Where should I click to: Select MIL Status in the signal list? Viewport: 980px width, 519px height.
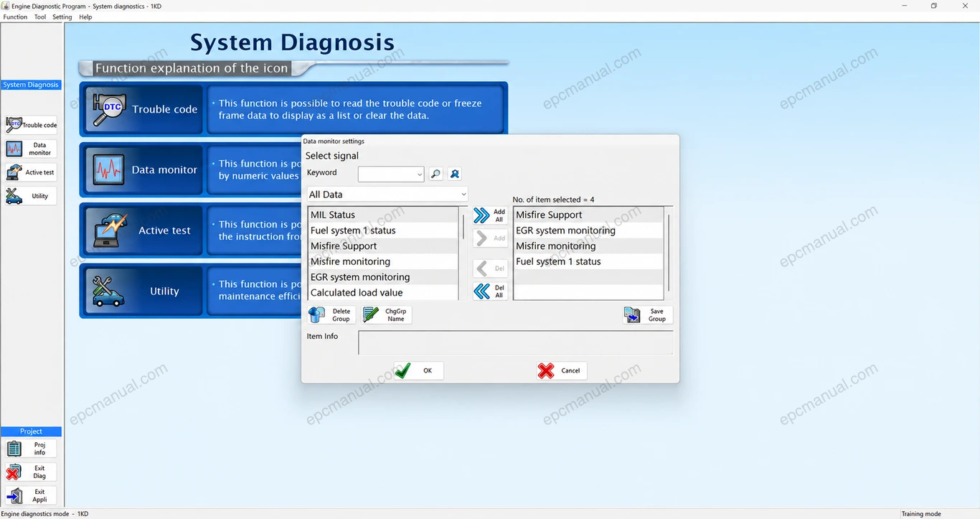pos(383,215)
